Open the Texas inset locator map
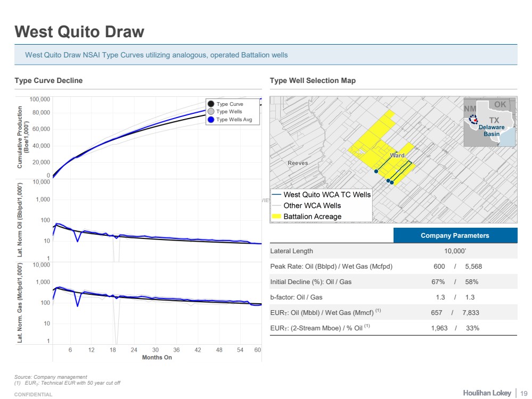 (x=490, y=122)
